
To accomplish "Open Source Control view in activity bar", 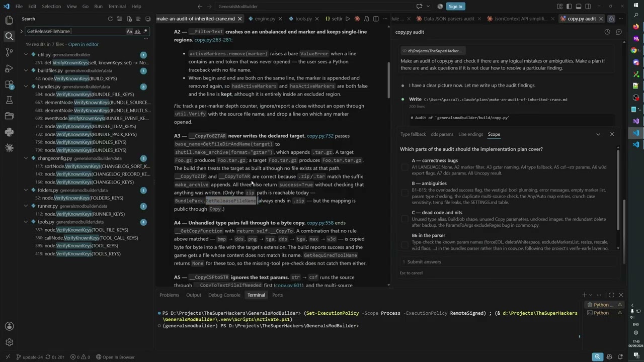I will point(9,52).
